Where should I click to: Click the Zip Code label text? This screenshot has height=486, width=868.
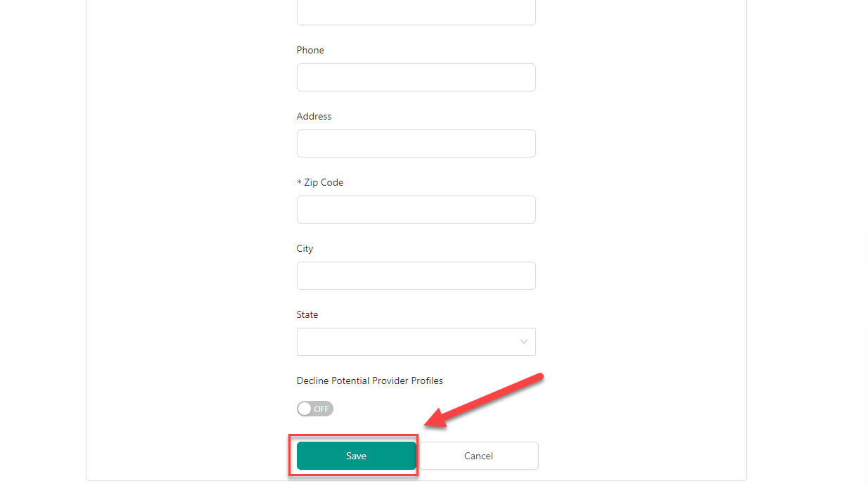click(x=324, y=182)
